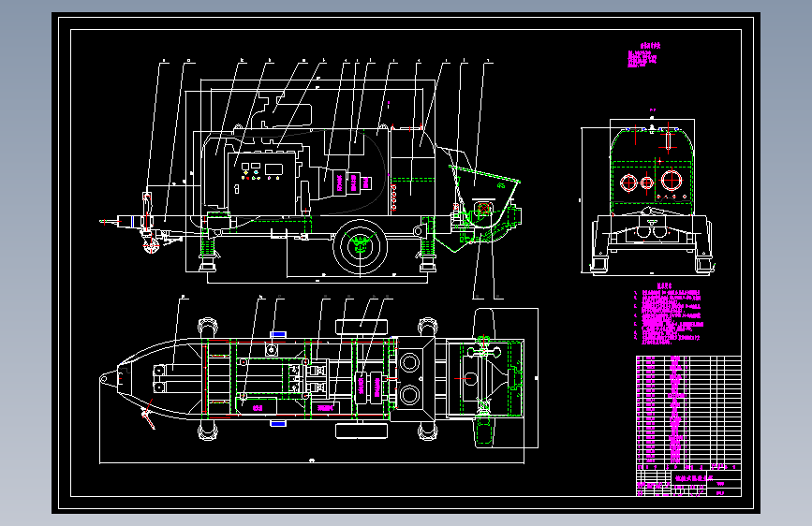The image size is (812, 526).
Task: Select the tow hitch eye at the plan view nose
Action: [x=104, y=379]
